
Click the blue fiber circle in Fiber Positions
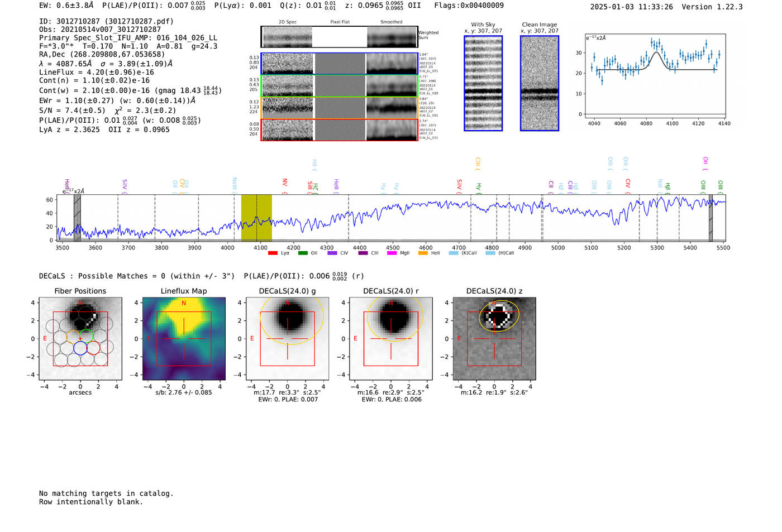80,348
